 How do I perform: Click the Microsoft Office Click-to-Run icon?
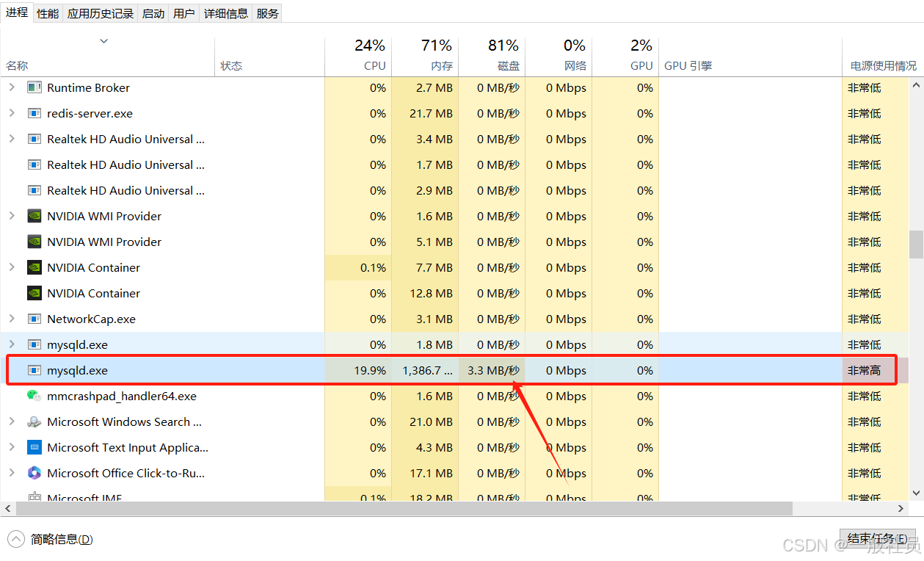pyautogui.click(x=34, y=473)
